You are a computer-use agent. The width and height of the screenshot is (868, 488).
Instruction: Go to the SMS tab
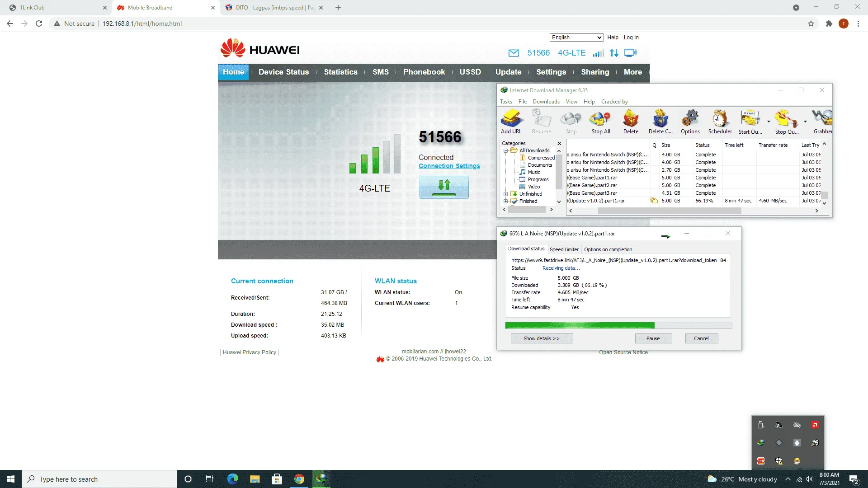coord(380,72)
